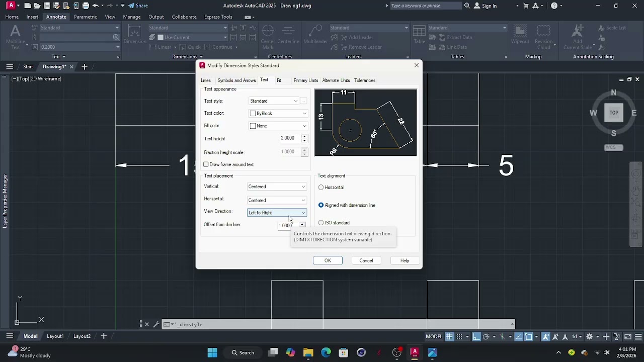Open the Insert ribbon tab
The width and height of the screenshot is (644, 362).
(32, 17)
